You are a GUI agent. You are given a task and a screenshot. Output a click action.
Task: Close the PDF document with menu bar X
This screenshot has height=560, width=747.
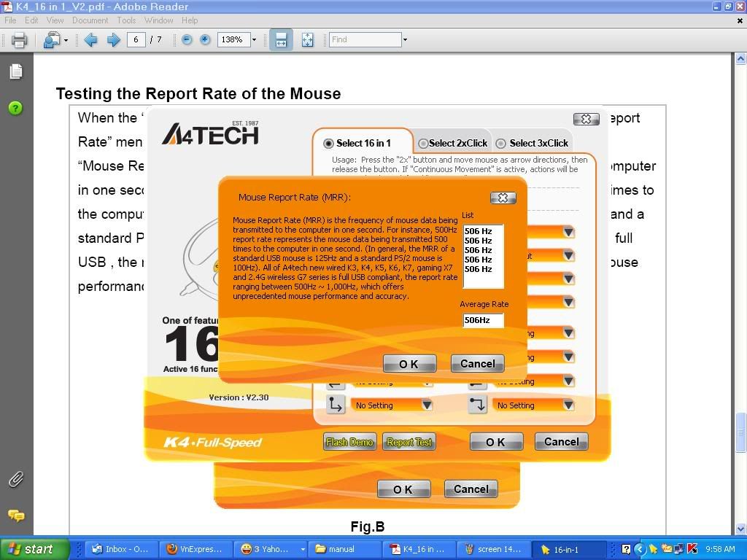coord(740,20)
